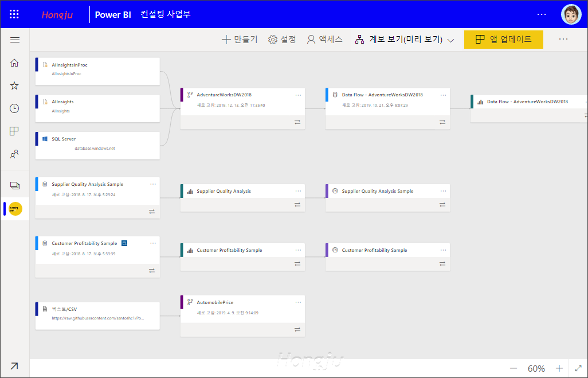Image resolution: width=588 pixels, height=378 pixels.
Task: Open the user profile avatar
Action: (571, 14)
